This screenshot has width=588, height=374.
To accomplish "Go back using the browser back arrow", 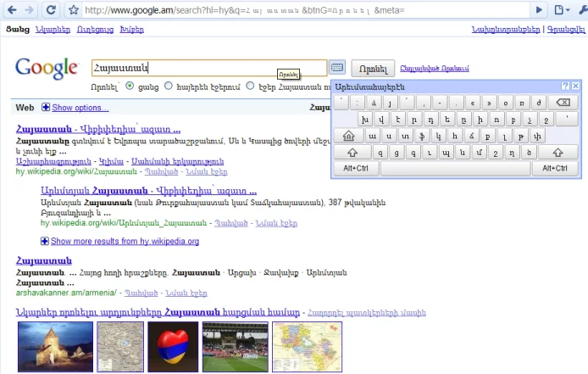I will click(13, 10).
